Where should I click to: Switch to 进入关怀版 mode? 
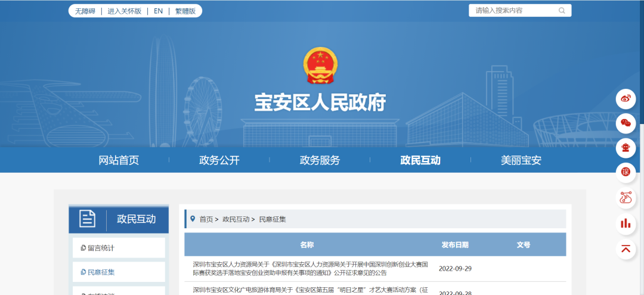coord(125,11)
